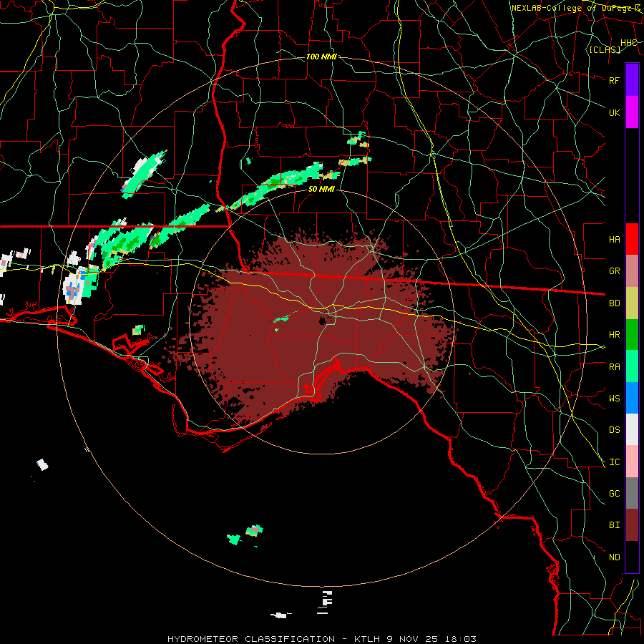
Task: Click the WS blue legend swatch
Action: [632, 398]
